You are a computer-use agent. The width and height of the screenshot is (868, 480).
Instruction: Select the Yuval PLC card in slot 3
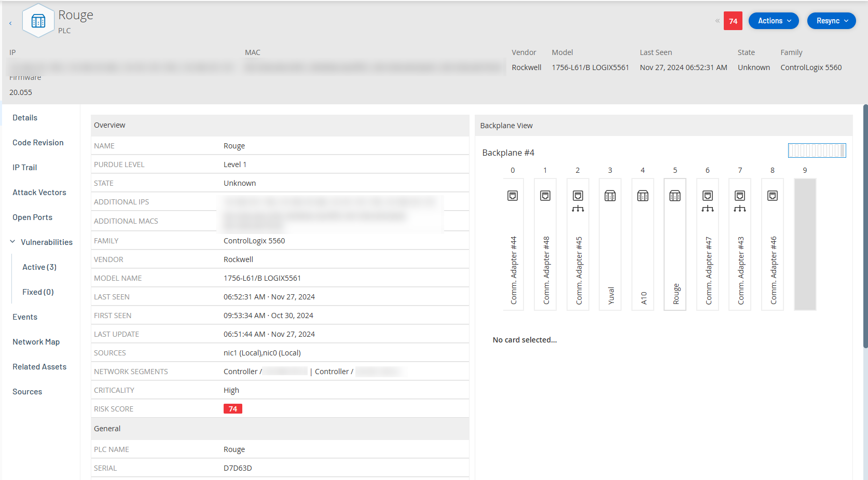tap(610, 244)
